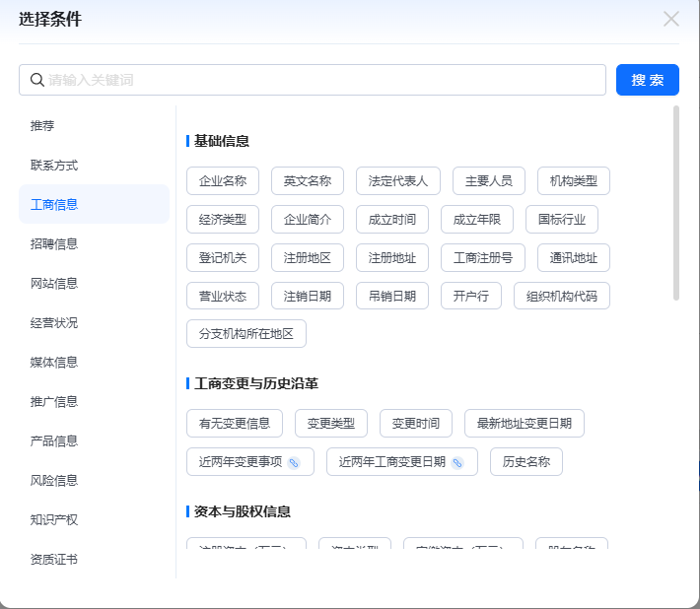The height and width of the screenshot is (609, 700).
Task: Select the 开户行 tag
Action: (471, 296)
